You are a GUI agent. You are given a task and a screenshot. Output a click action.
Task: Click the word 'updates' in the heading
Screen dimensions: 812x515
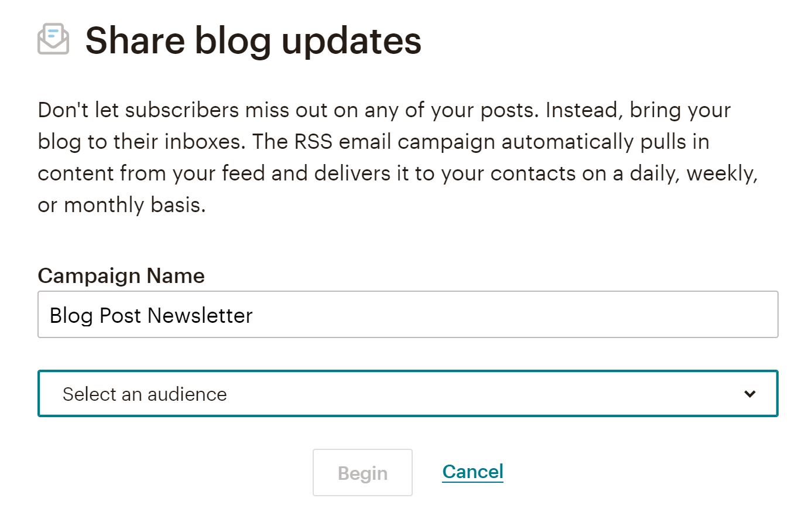[351, 41]
